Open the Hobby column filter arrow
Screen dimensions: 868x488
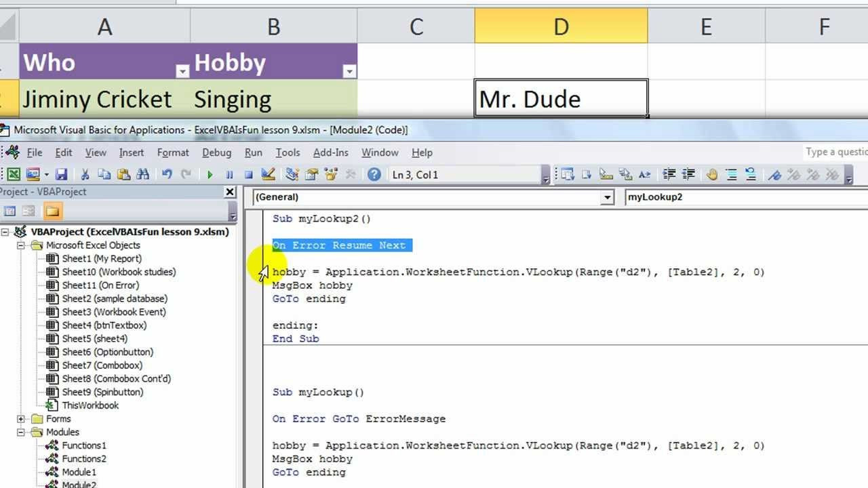click(x=349, y=70)
